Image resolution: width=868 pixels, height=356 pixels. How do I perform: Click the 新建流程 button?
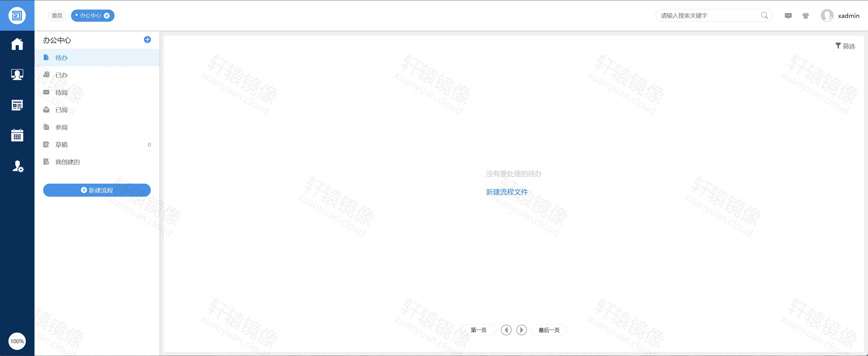97,190
